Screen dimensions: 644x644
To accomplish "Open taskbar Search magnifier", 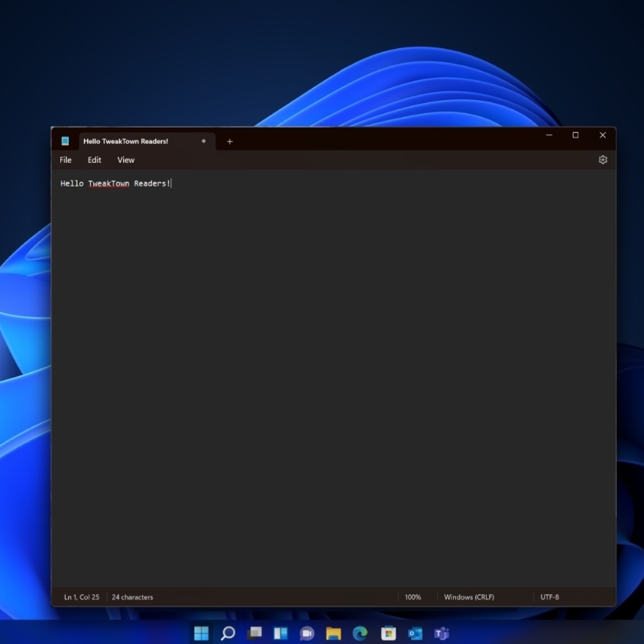I will (228, 633).
